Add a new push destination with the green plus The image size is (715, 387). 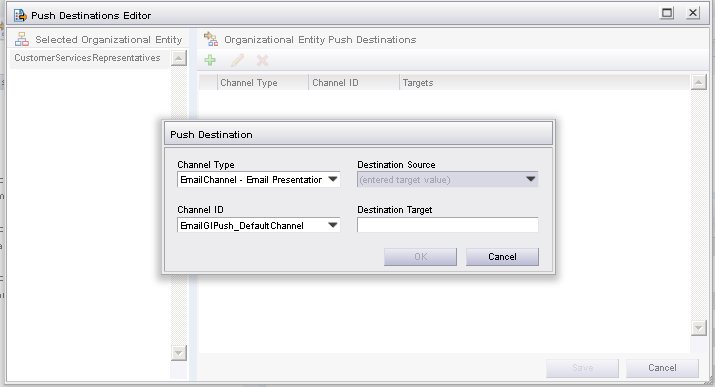(x=210, y=60)
